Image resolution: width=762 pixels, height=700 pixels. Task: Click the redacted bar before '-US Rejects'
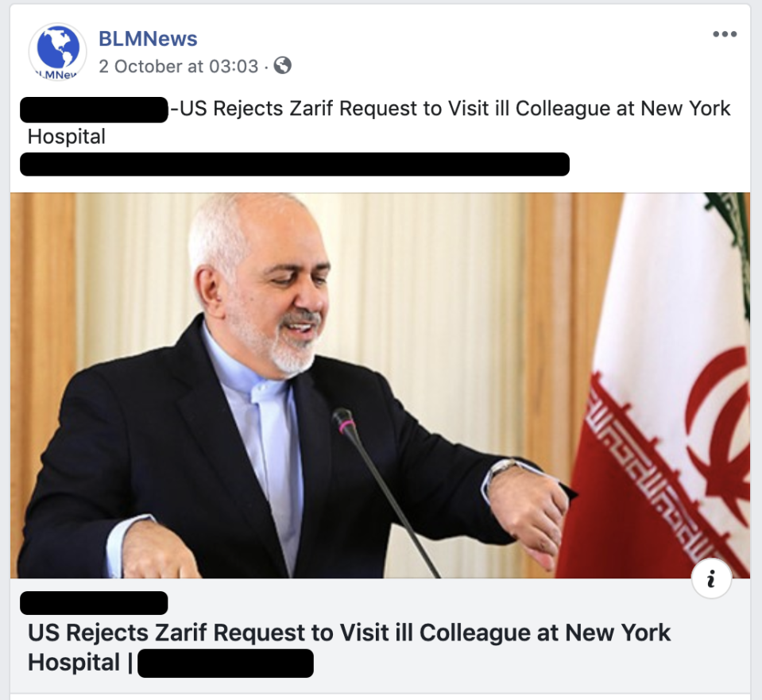point(94,110)
